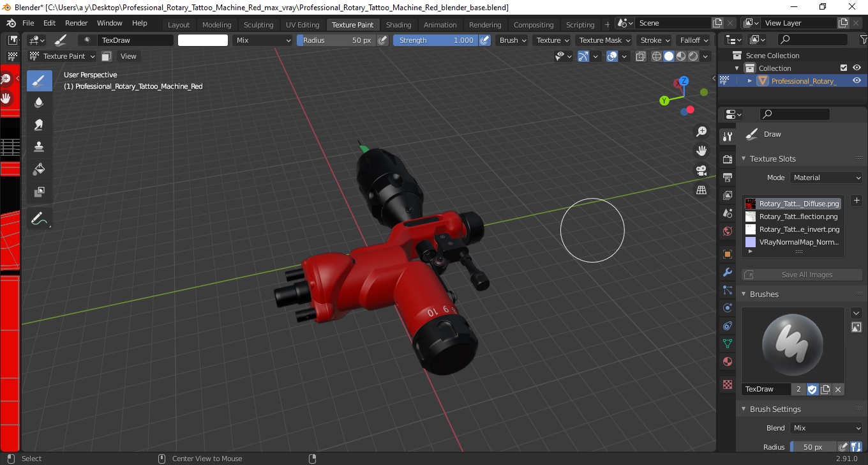
Task: Toggle Collection exclude checkbox in outliner
Action: point(844,68)
